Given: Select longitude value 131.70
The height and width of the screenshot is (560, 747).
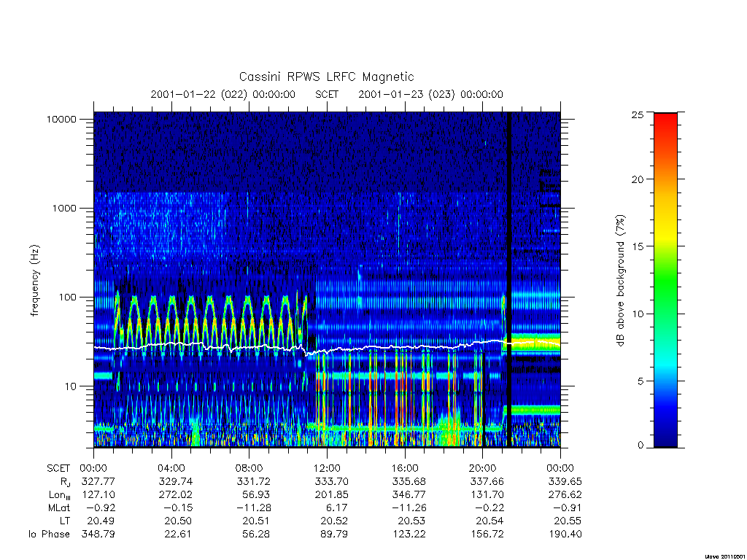Looking at the screenshot, I should 487,495.
